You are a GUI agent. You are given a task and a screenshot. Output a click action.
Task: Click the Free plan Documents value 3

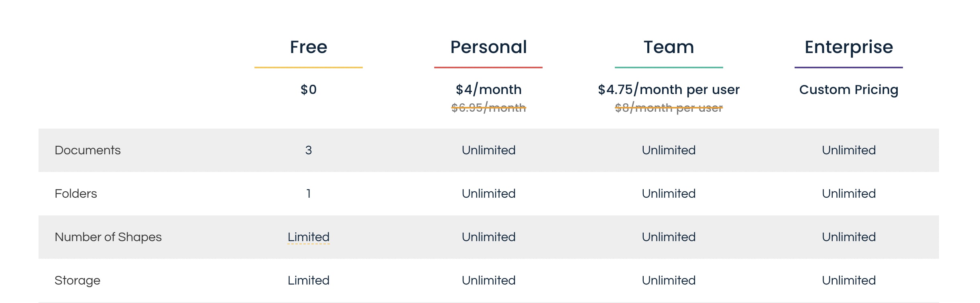308,150
